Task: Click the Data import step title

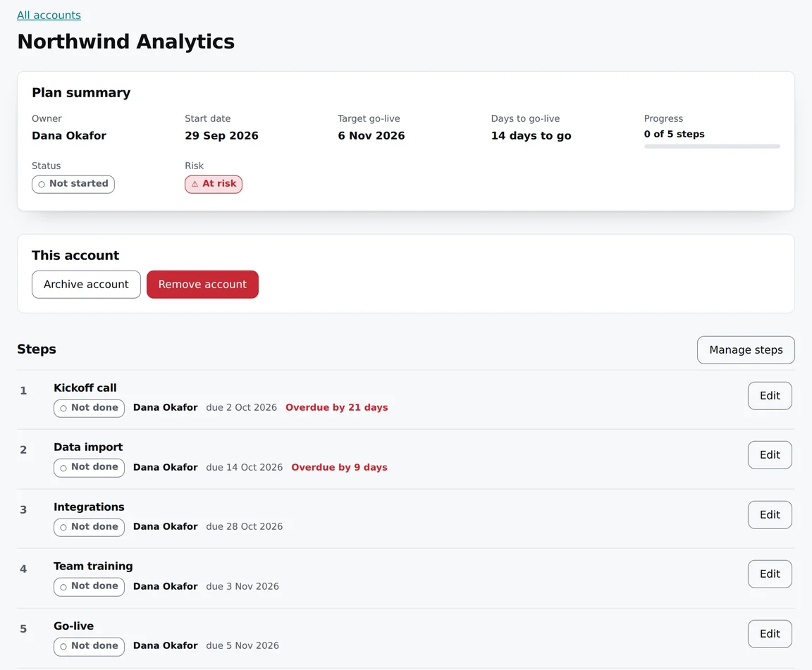Action: point(88,447)
